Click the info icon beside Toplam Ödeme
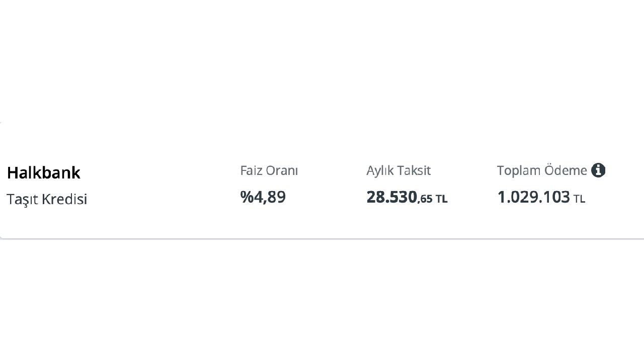 tap(598, 170)
